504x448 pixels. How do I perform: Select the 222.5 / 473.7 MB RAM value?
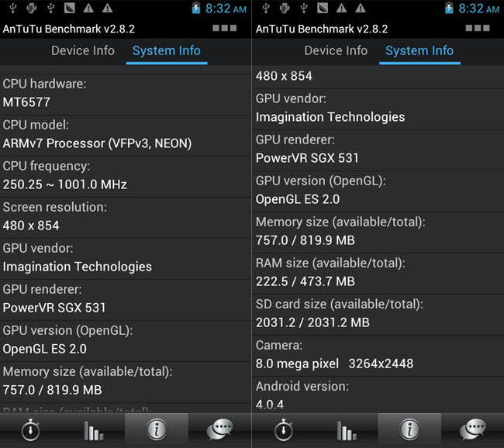305,282
